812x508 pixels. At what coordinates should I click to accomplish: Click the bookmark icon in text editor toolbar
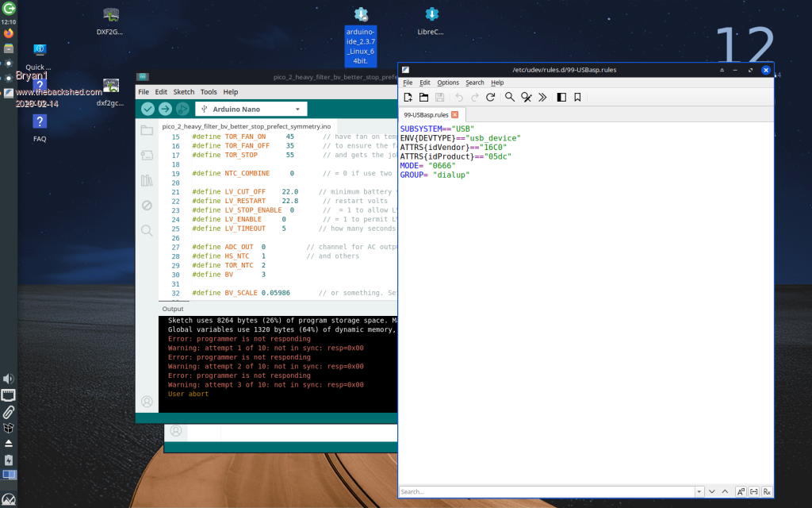click(577, 97)
